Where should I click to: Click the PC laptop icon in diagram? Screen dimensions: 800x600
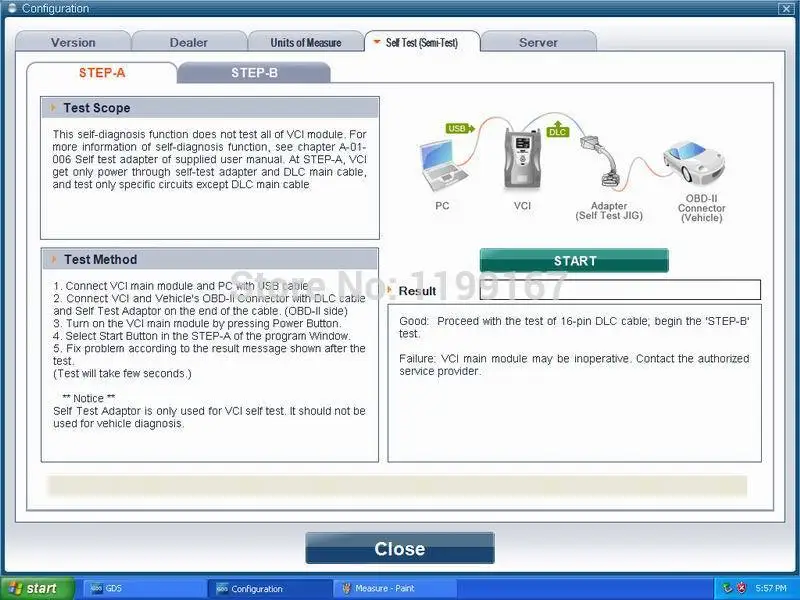[x=442, y=164]
